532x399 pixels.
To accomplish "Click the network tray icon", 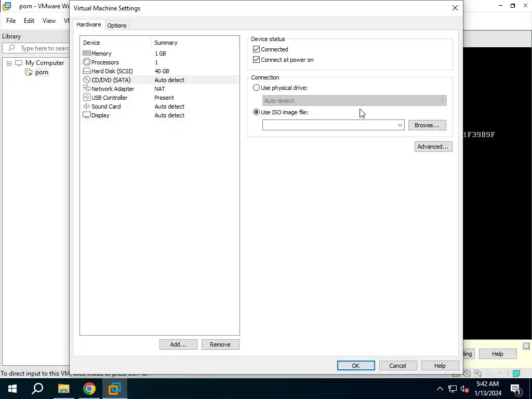I will (453, 389).
